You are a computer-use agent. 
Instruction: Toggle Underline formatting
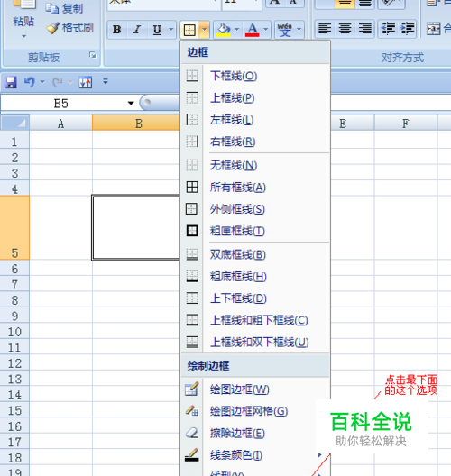[x=157, y=30]
